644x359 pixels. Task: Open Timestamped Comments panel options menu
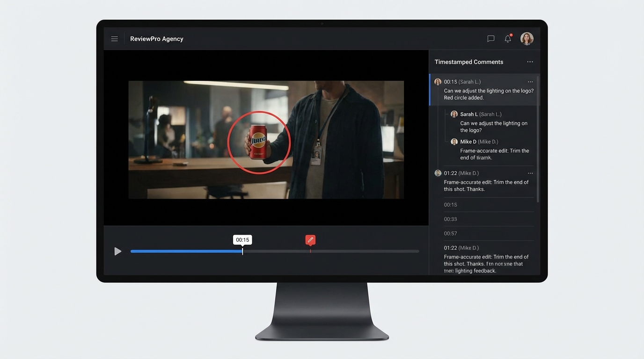point(530,62)
